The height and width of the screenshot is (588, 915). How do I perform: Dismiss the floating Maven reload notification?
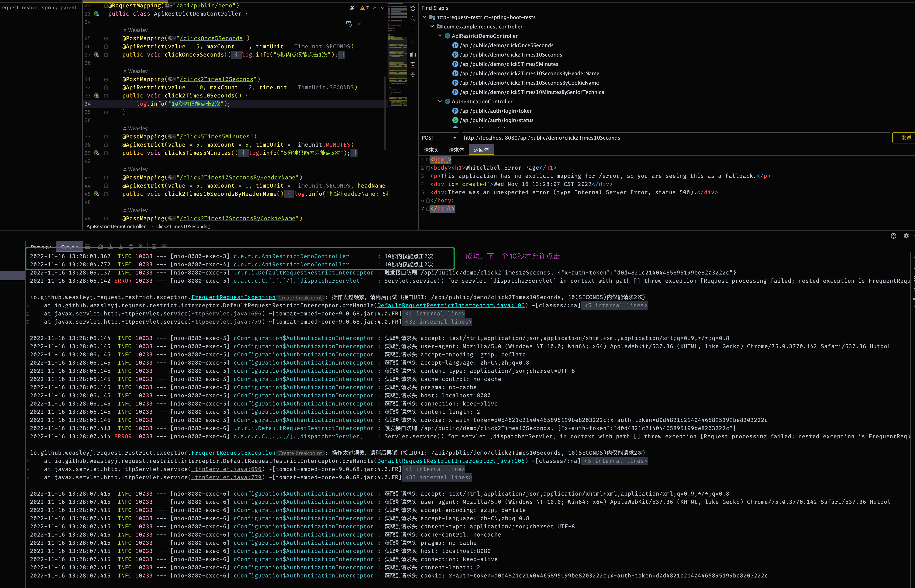point(359,24)
